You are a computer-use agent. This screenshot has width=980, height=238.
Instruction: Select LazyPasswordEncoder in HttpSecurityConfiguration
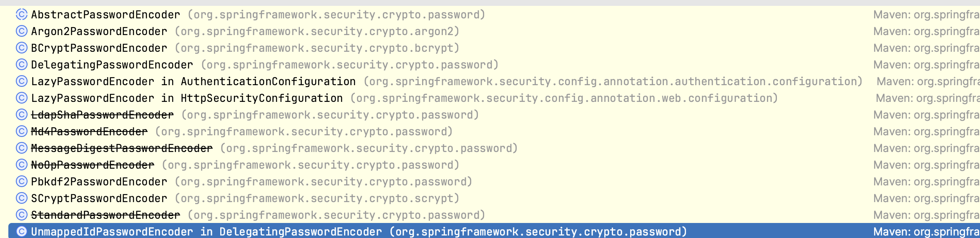click(494, 98)
